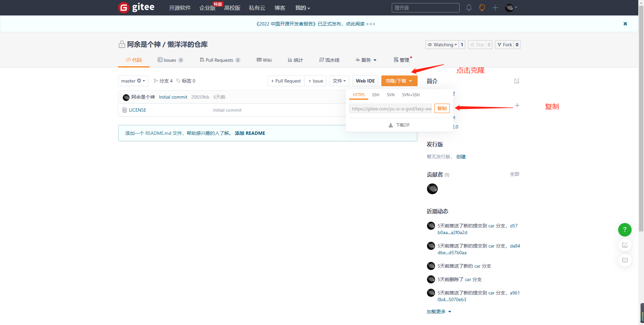Click the 复制 copy button

pos(442,108)
